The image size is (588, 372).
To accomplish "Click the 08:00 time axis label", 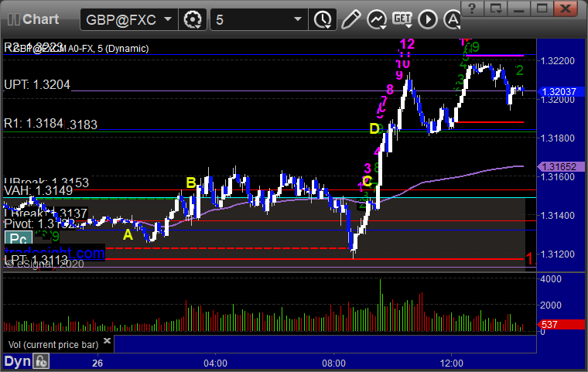I will (333, 363).
